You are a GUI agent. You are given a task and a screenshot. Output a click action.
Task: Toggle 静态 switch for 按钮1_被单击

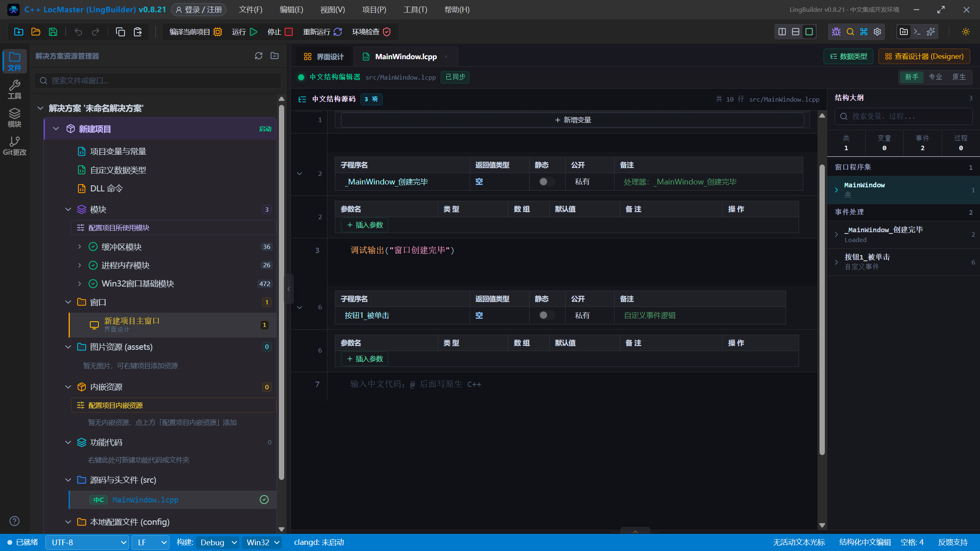[x=547, y=315]
